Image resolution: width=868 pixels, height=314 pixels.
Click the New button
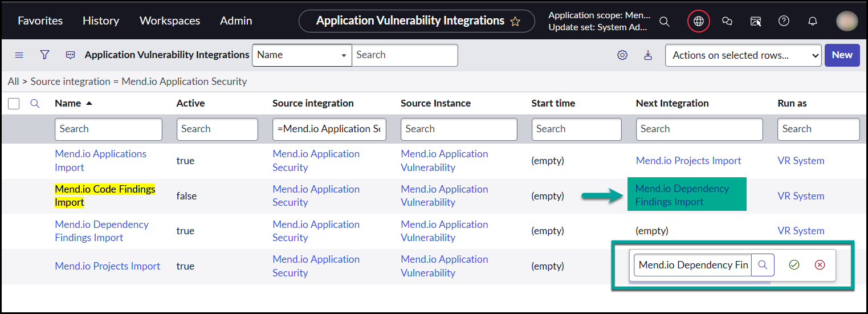[x=842, y=55]
